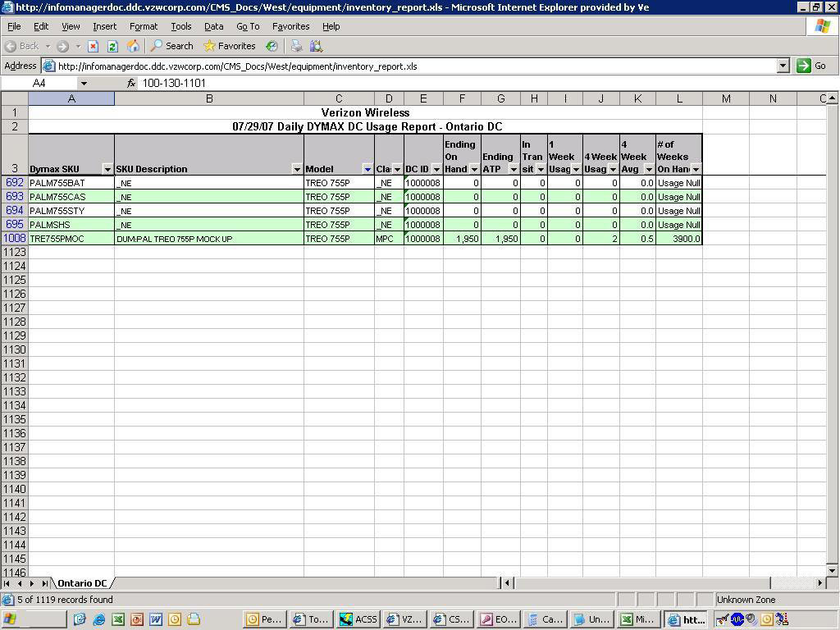The image size is (840, 630).
Task: Click the Name Box showing A4
Action: 39,83
